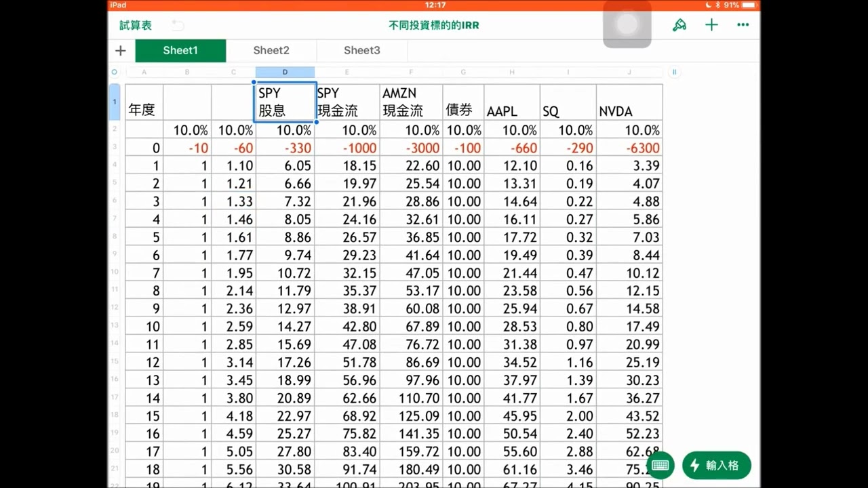Select column H via its header
The image size is (868, 488).
512,72
